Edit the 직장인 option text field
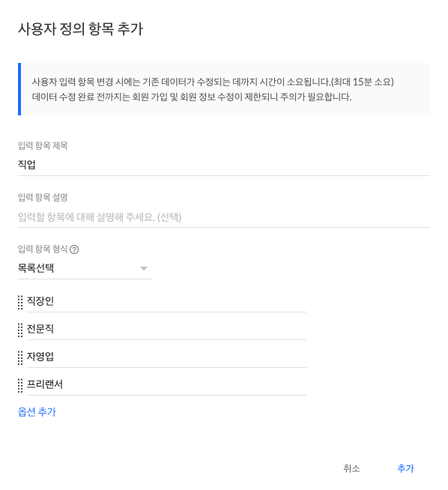The image size is (448, 490). pyautogui.click(x=166, y=301)
